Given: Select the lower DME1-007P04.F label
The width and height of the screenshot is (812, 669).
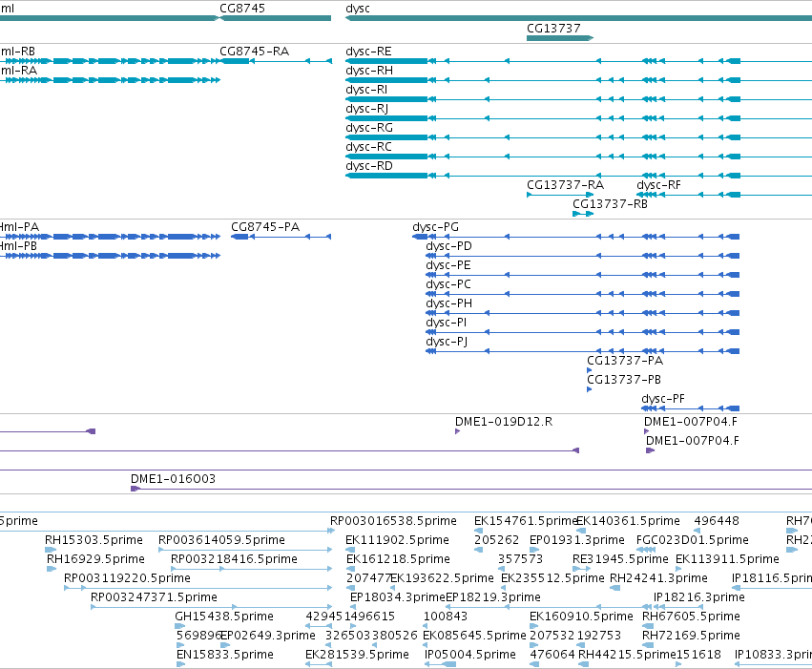Looking at the screenshot, I should click(x=693, y=441).
